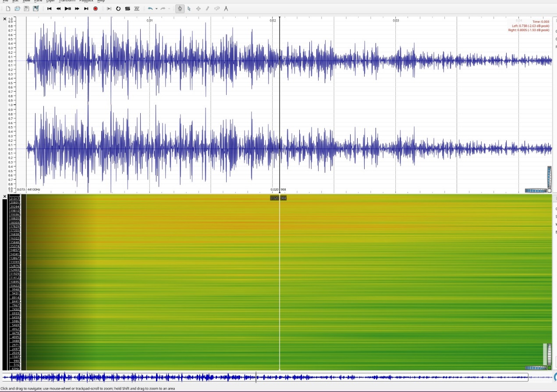Select the Draw pencil tool
Viewport: 557px width, 392px height.
pyautogui.click(x=208, y=9)
